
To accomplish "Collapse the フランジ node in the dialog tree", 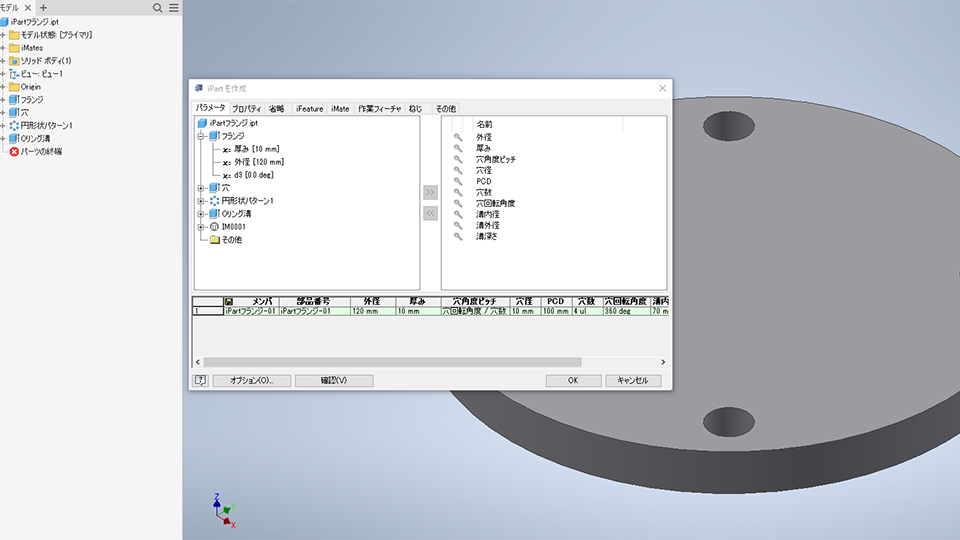I will (201, 136).
